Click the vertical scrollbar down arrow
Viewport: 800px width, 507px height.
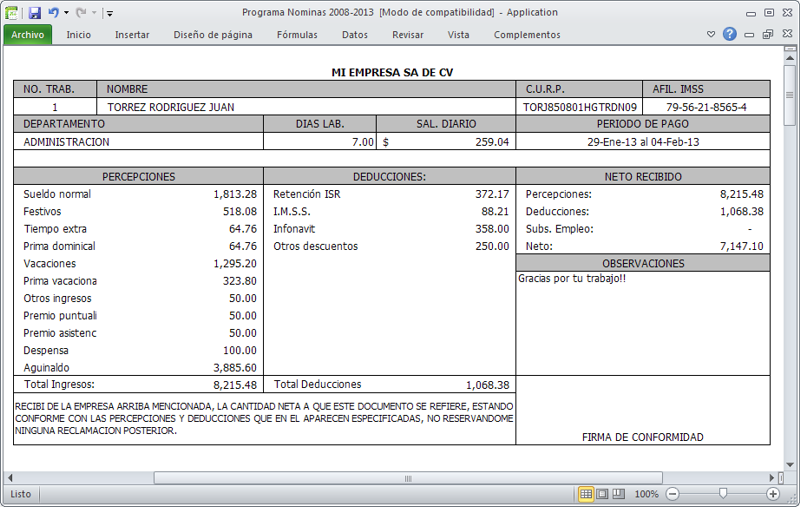791,463
